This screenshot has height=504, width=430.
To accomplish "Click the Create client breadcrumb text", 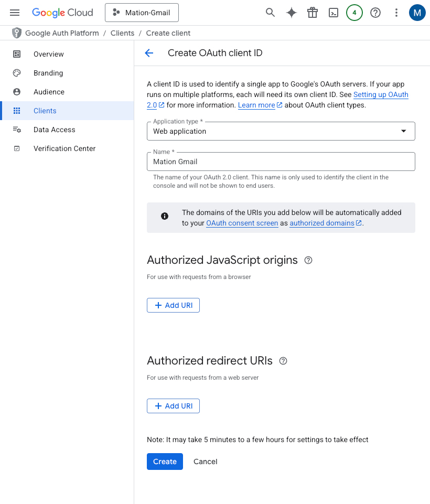I will click(168, 33).
